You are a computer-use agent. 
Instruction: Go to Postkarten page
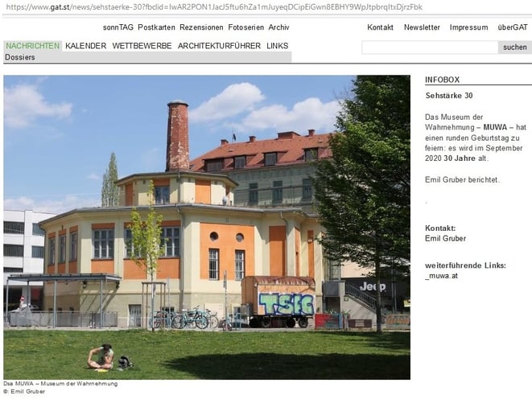tap(156, 27)
